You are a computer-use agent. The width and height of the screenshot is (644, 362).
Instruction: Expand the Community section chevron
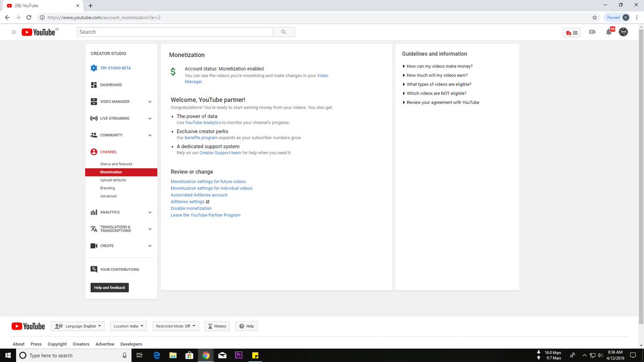click(150, 135)
